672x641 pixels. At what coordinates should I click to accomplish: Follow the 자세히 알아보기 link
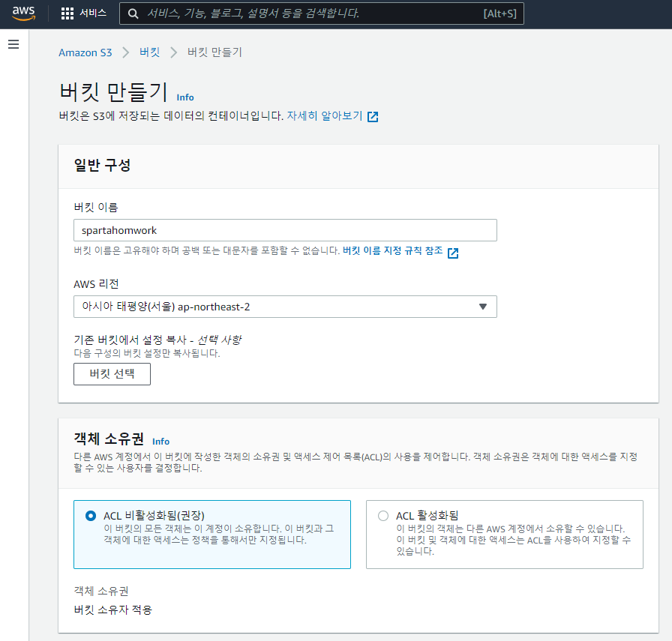pos(325,115)
